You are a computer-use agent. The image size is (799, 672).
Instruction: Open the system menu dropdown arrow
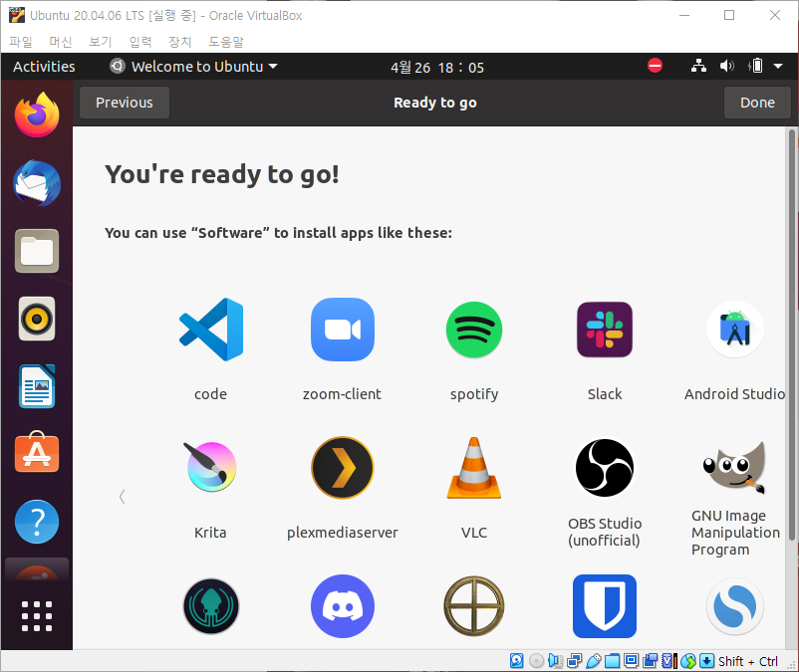(x=778, y=66)
